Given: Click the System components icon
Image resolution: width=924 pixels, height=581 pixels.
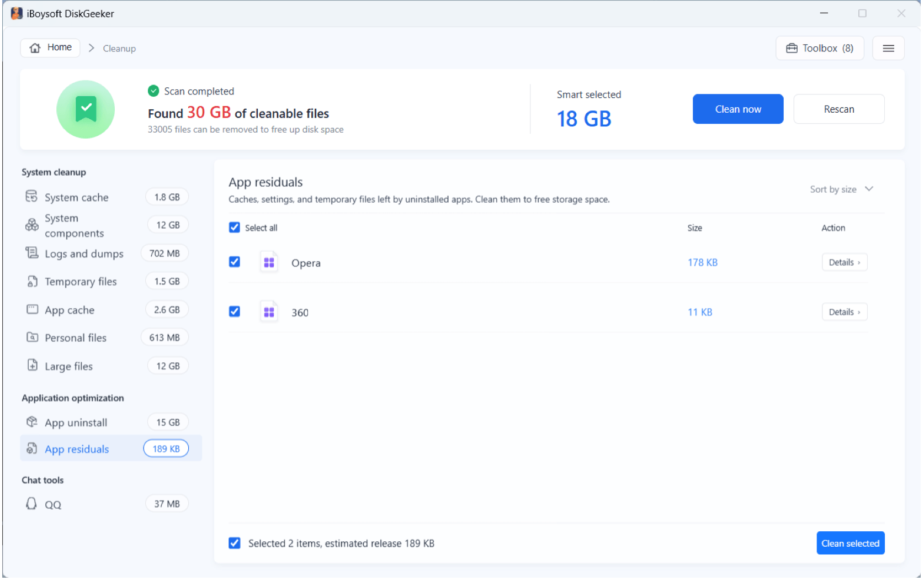Looking at the screenshot, I should [x=31, y=225].
